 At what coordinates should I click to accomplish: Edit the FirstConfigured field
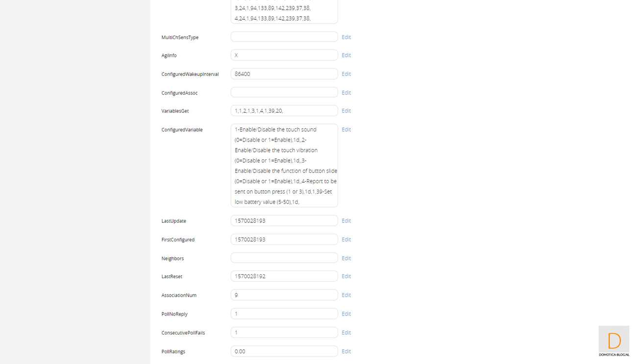[346, 240]
